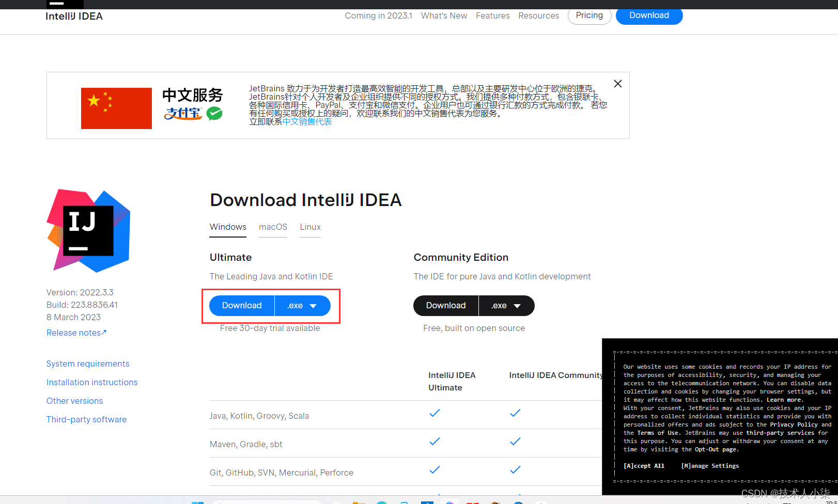
Task: Open the What's New menu item
Action: point(444,15)
